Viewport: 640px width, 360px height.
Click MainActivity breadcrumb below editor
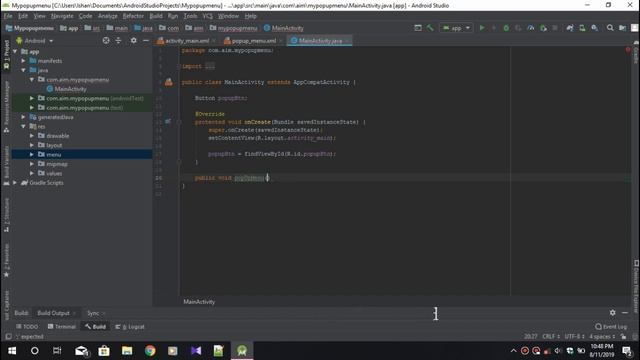[x=199, y=302]
